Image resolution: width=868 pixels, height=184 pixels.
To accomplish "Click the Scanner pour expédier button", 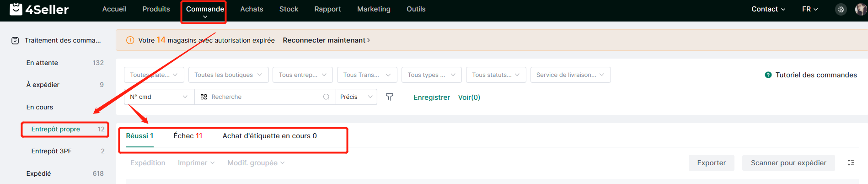I will [x=788, y=163].
